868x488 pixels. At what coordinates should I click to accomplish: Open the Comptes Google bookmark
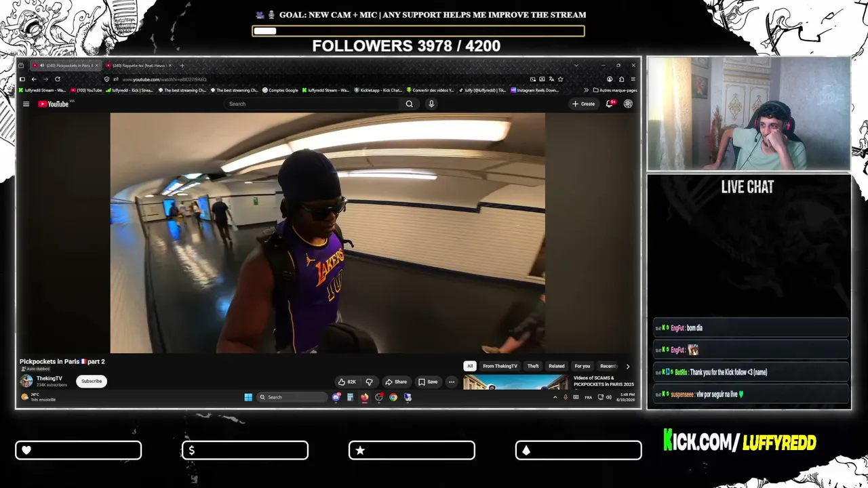[x=280, y=90]
